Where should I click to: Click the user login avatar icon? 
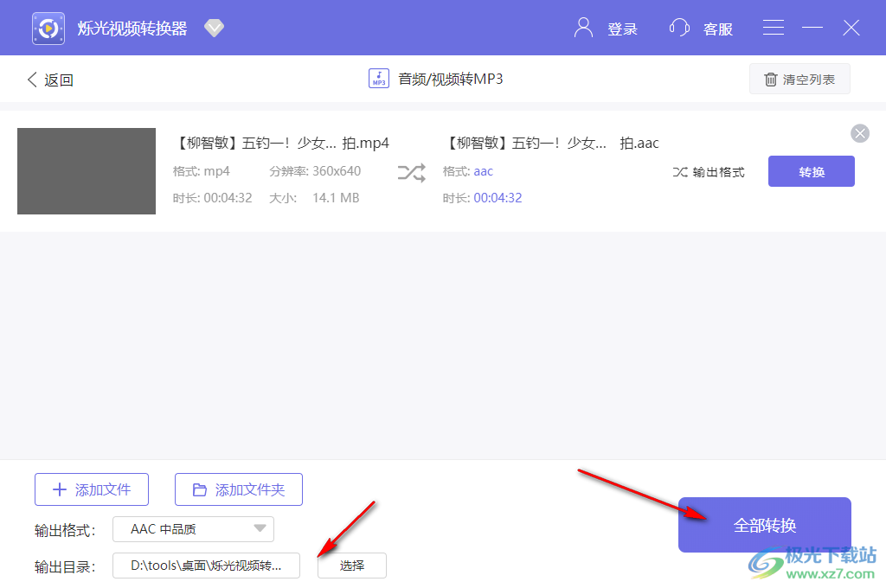pos(583,28)
